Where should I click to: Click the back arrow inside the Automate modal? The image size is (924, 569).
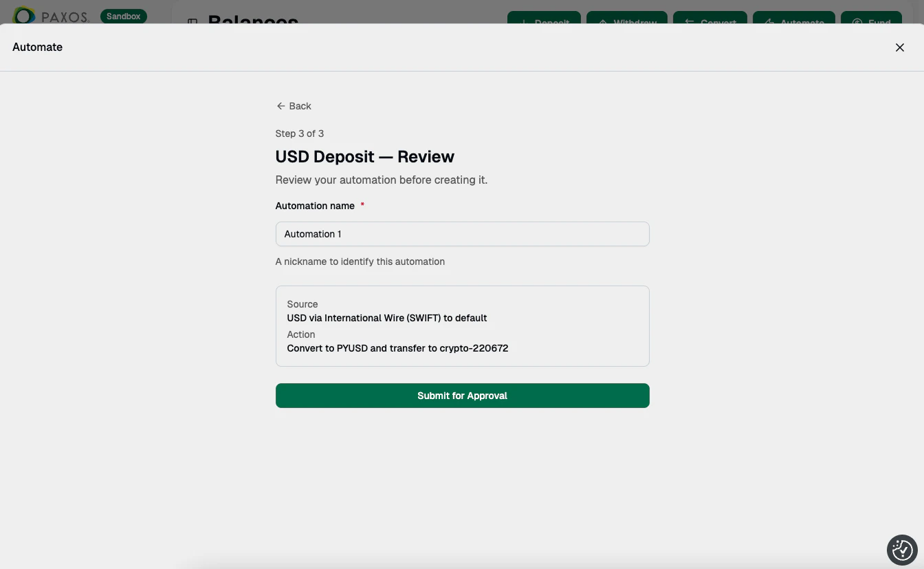280,105
